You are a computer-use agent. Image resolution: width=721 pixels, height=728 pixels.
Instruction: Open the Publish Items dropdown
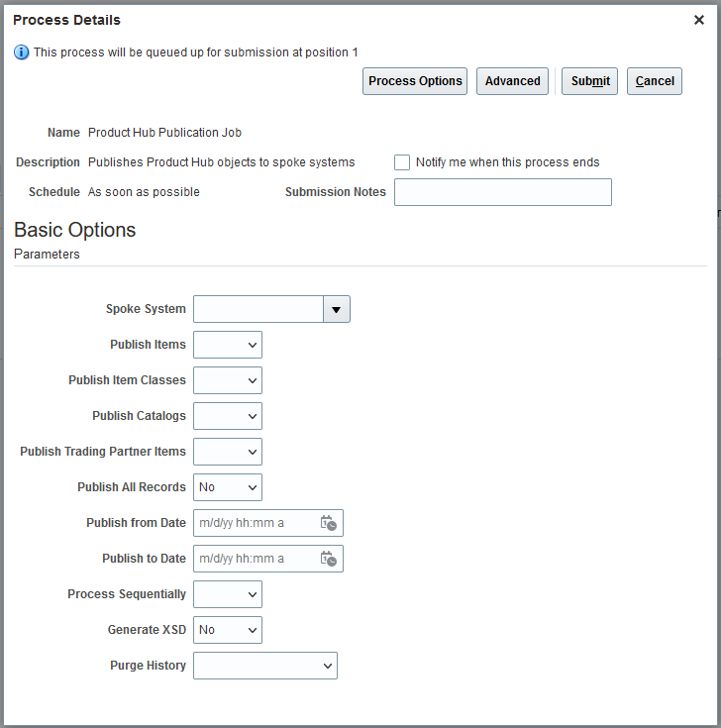click(x=228, y=345)
